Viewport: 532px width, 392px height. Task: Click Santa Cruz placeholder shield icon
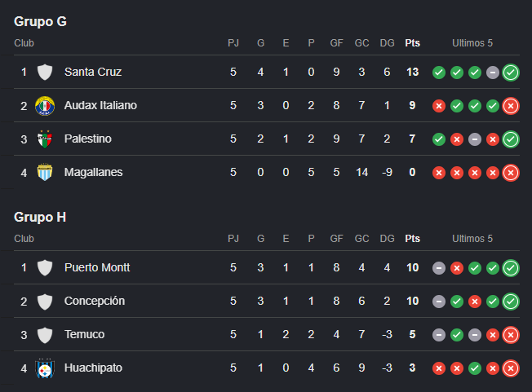pyautogui.click(x=45, y=73)
